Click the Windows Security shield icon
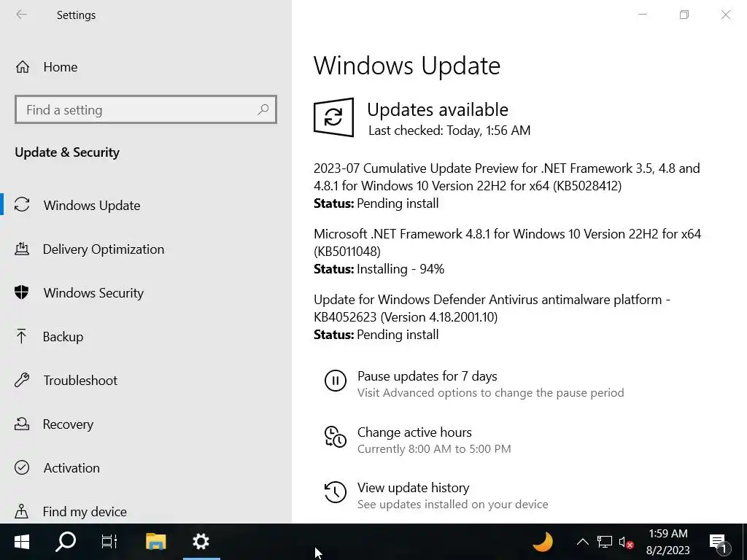The image size is (747, 560). pyautogui.click(x=21, y=292)
